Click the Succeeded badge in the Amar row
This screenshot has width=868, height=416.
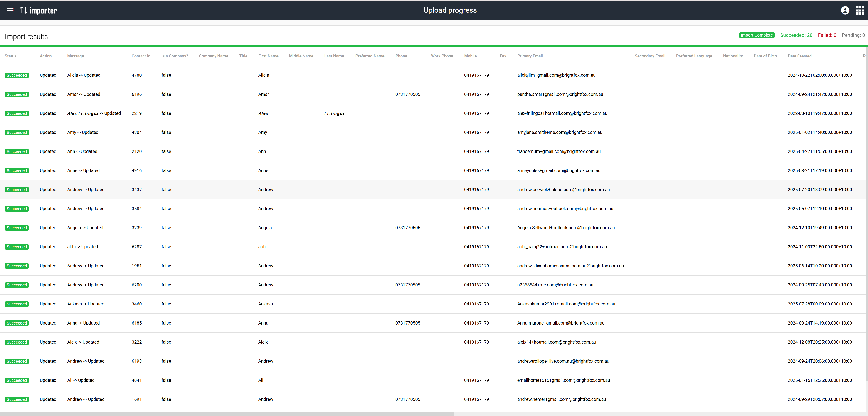17,94
